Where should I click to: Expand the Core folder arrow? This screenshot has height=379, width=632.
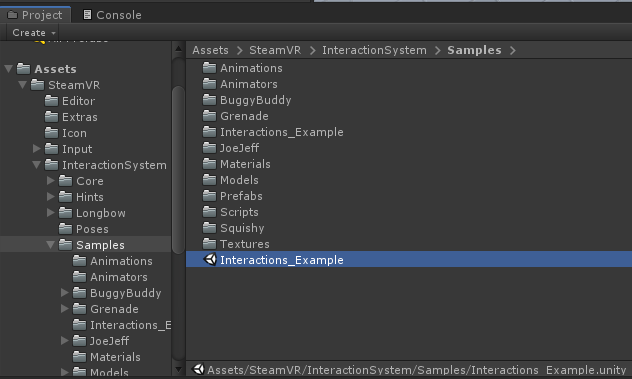(x=51, y=181)
